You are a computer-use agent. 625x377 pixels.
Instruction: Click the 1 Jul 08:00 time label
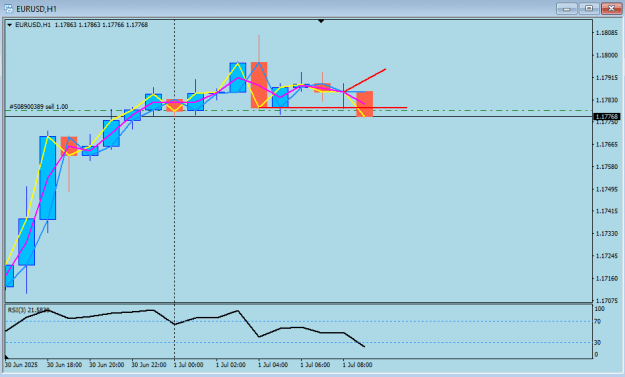pos(357,365)
